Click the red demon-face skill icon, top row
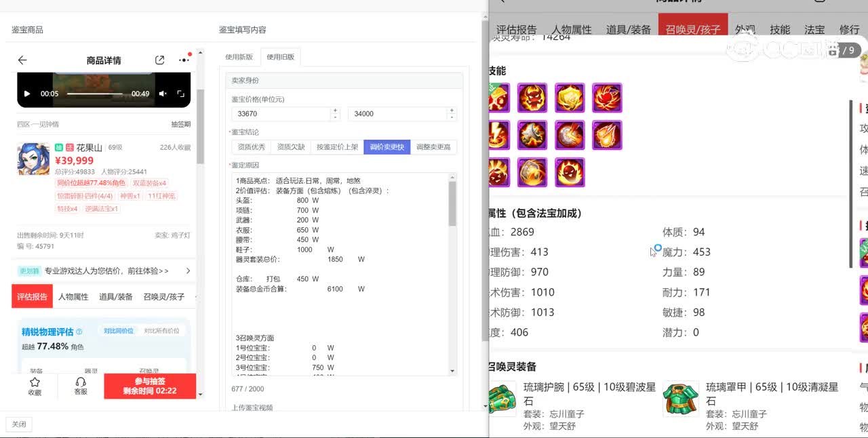This screenshot has width=868, height=438. point(532,98)
